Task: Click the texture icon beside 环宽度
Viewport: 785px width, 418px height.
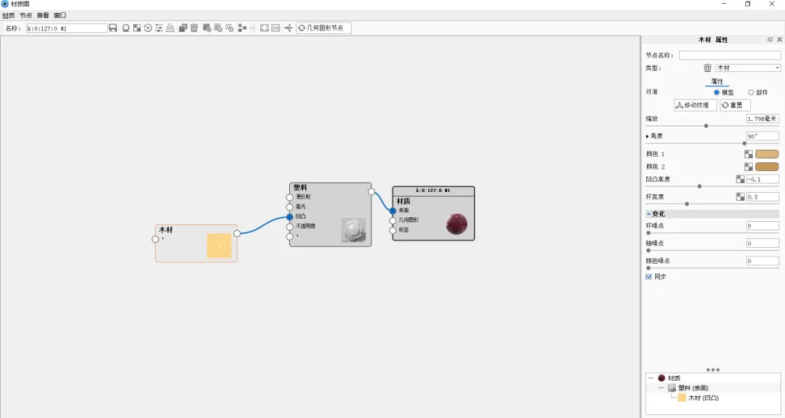Action: (x=740, y=197)
